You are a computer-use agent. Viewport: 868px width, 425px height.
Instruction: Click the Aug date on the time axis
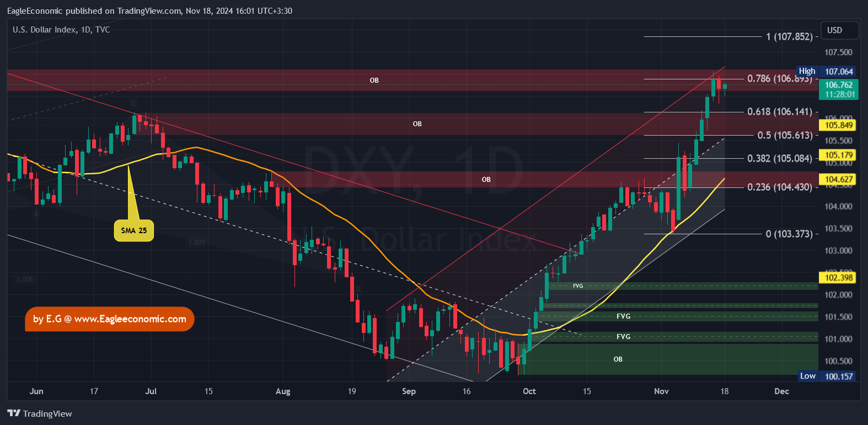(x=283, y=391)
